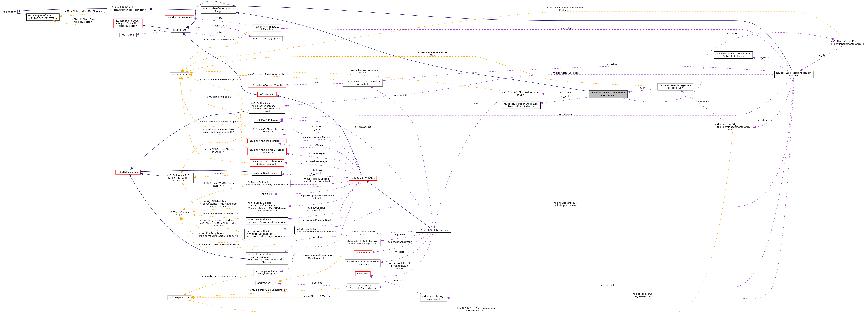Open TracedCallback< Mac48Address, Mac48Address > node

point(316,230)
